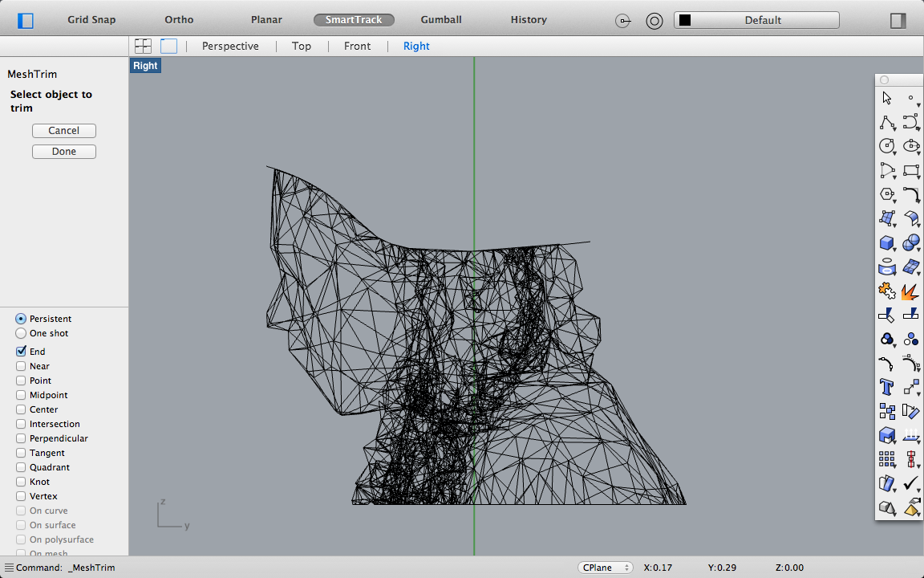Screen dimensions: 924x578
Task: Select the One shot radio button
Action: 20,333
